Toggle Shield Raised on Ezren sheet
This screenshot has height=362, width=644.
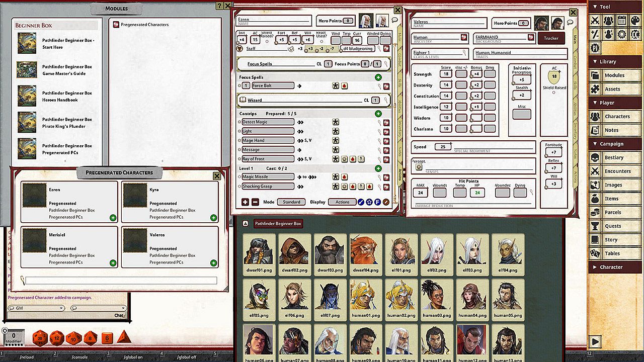tap(267, 42)
